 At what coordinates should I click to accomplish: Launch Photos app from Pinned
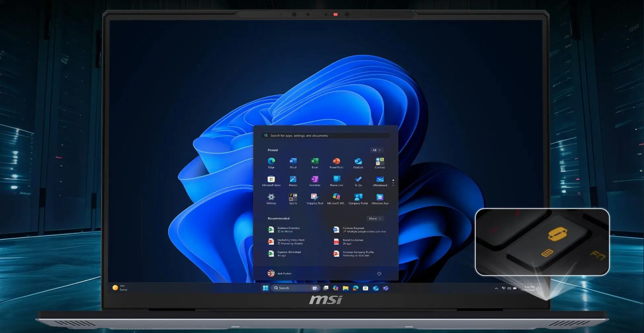[293, 181]
